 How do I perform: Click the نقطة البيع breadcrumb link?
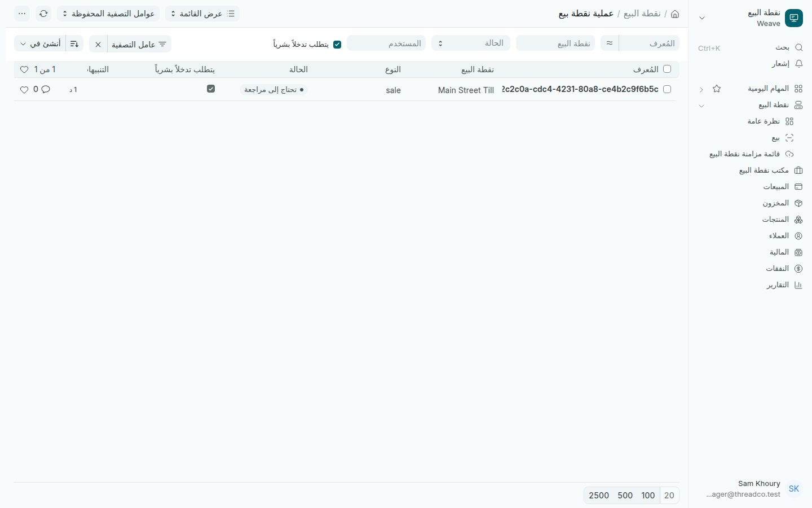[642, 14]
